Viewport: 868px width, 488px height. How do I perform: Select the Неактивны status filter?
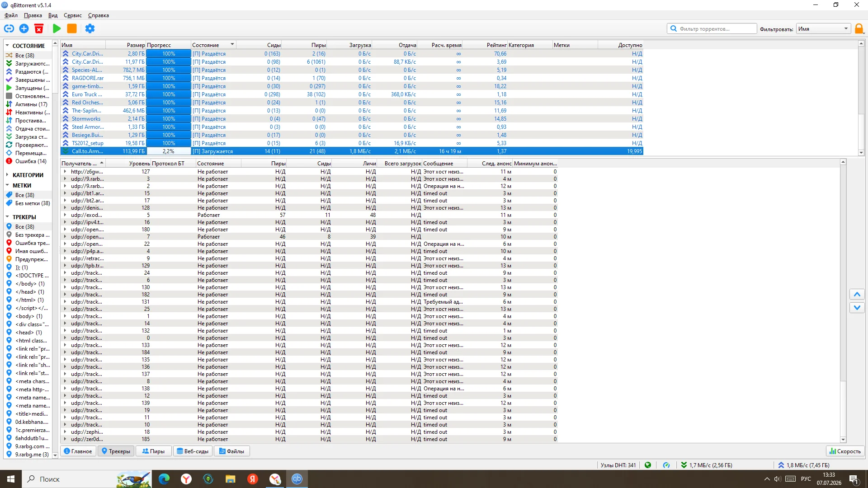pyautogui.click(x=28, y=113)
